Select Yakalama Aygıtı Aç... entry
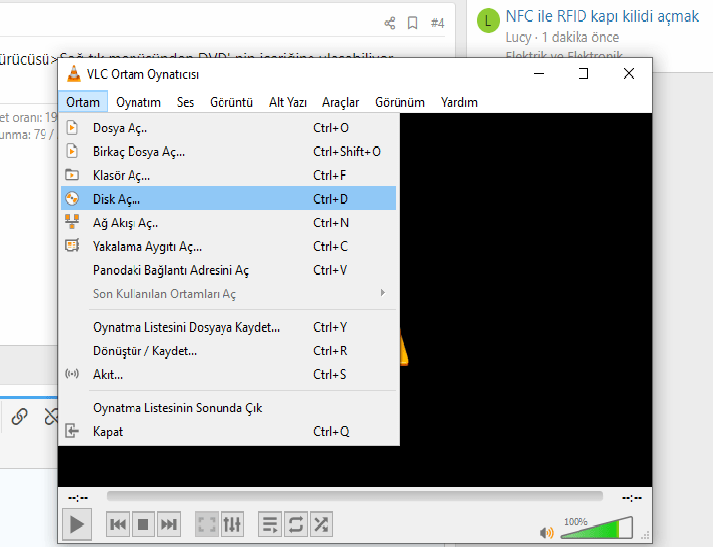The height and width of the screenshot is (547, 713). click(x=228, y=246)
